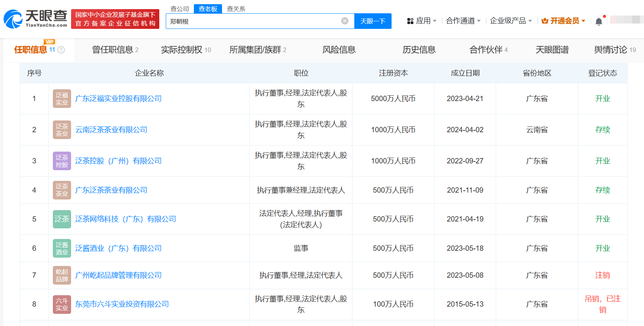This screenshot has height=326, width=644.
Task: Open the 泛茶茶业 logo for 广东泛茶茶业
Action: point(62,190)
